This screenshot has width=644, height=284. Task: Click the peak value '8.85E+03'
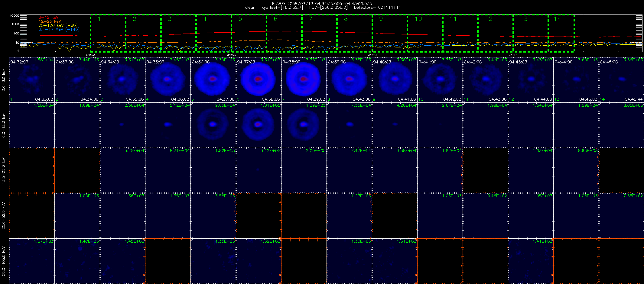pos(633,105)
